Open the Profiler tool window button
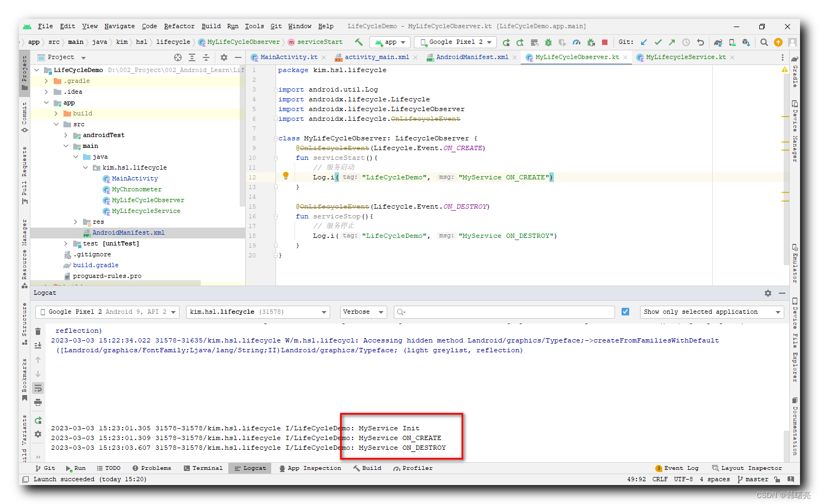 413,468
